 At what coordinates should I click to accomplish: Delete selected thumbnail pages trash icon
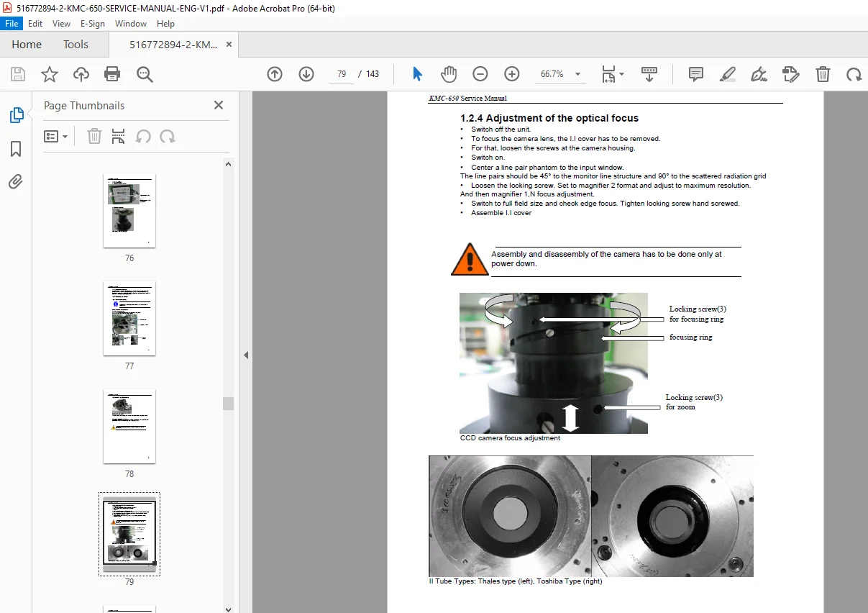click(x=94, y=136)
